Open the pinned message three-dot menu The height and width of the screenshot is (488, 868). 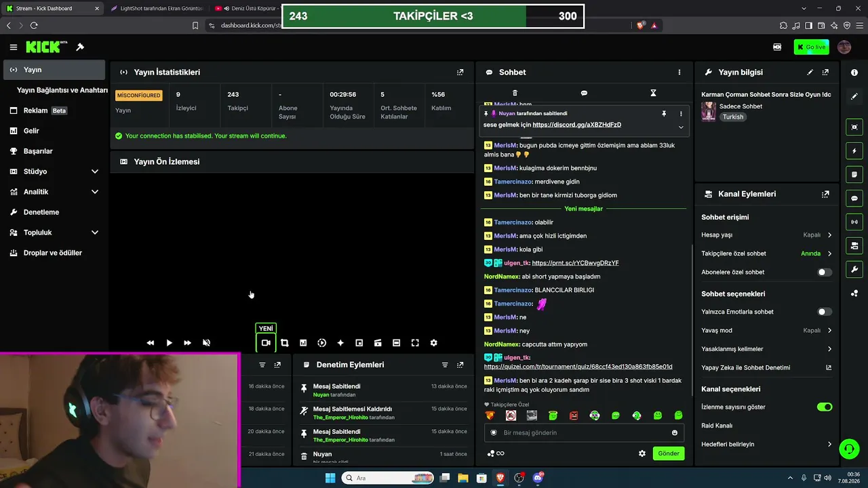pos(681,114)
